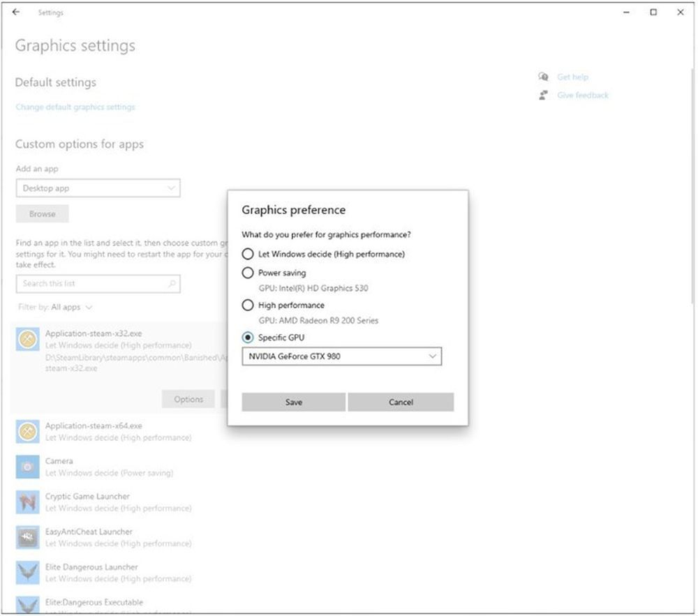
Task: Click the Give feedback person icon
Action: coord(543,95)
